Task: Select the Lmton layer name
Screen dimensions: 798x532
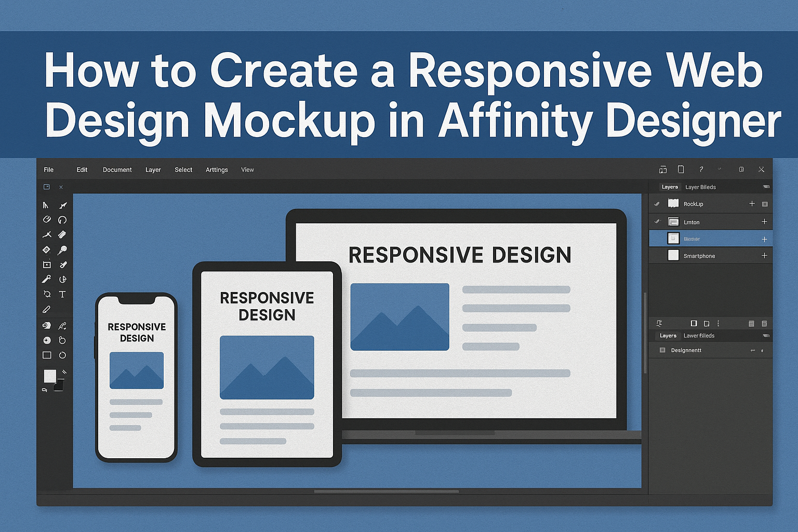Action: point(691,222)
